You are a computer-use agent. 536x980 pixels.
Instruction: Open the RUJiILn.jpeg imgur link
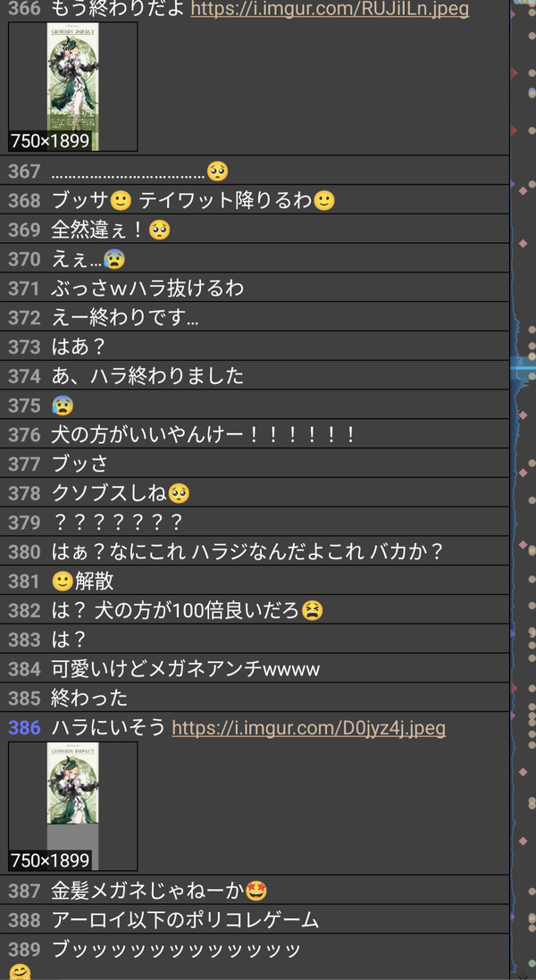pos(330,9)
